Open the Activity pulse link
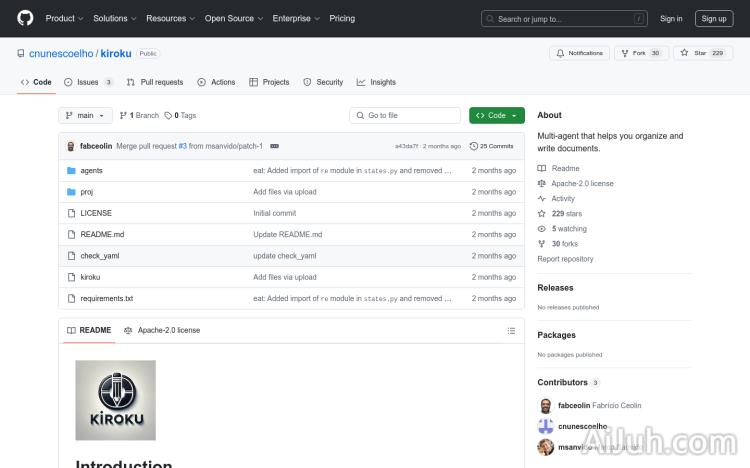Viewport: 750px width, 468px height. [x=563, y=199]
